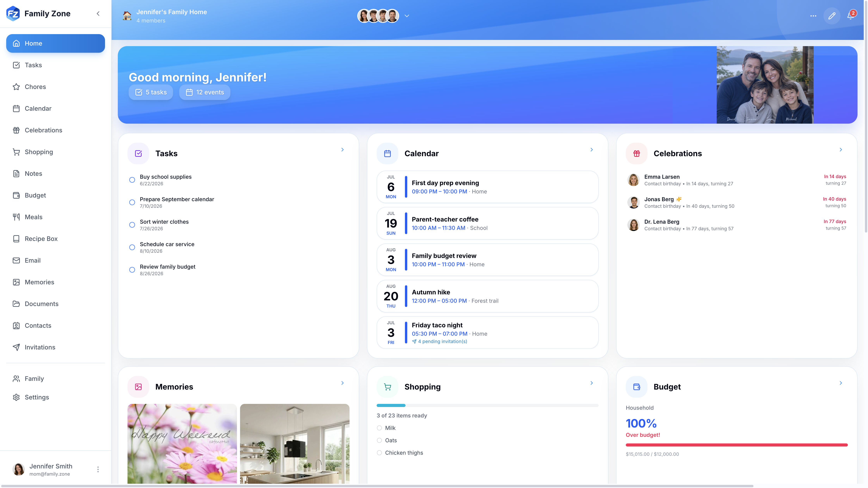Click the Invitations paper-plane icon

click(16, 347)
